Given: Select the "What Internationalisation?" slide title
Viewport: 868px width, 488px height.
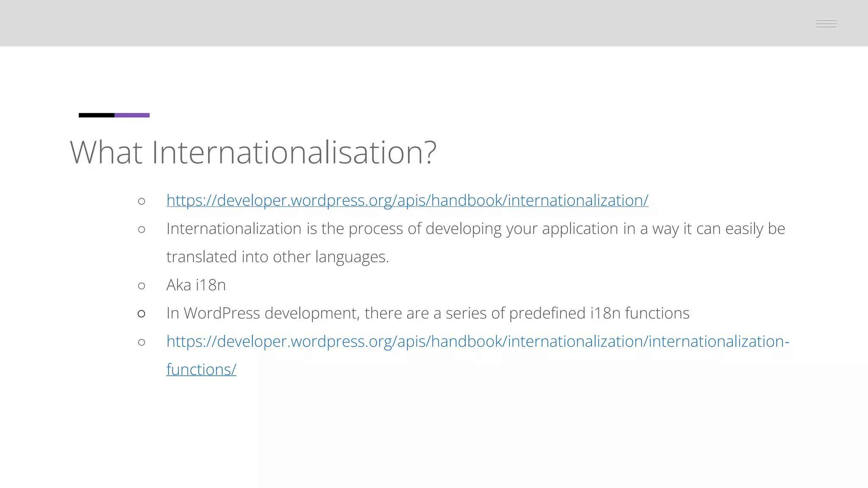Looking at the screenshot, I should click(253, 152).
